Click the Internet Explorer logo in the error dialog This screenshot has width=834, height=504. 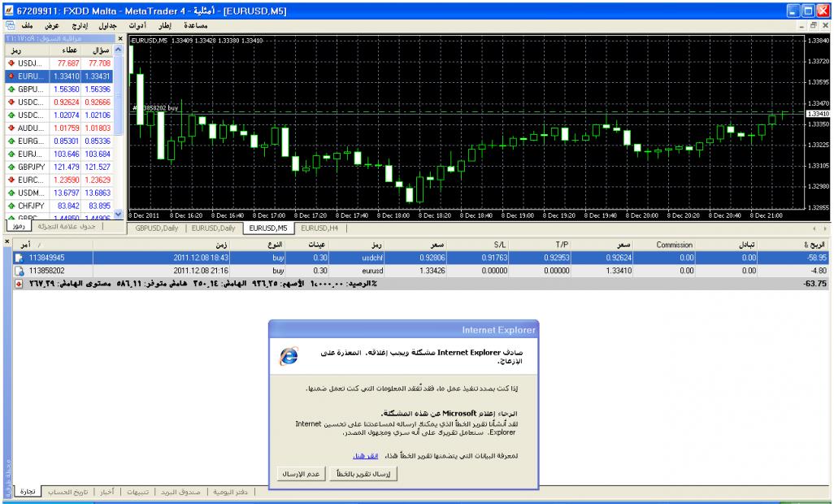tap(288, 356)
